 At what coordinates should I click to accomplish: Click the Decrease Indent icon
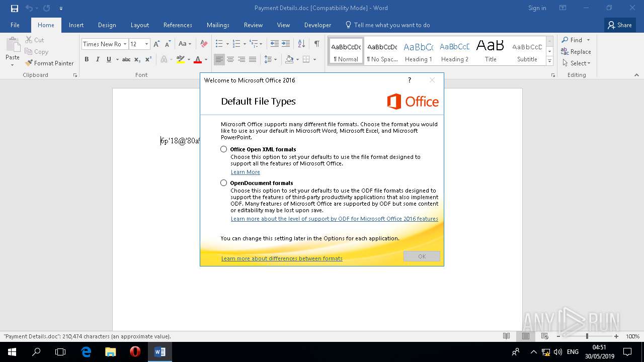pyautogui.click(x=274, y=44)
